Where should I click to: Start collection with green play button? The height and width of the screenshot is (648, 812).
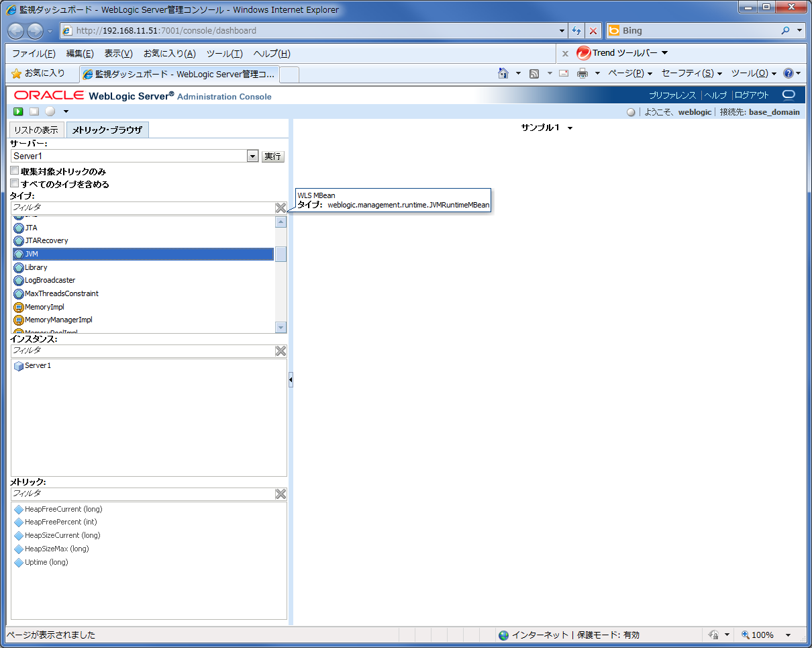(x=19, y=111)
